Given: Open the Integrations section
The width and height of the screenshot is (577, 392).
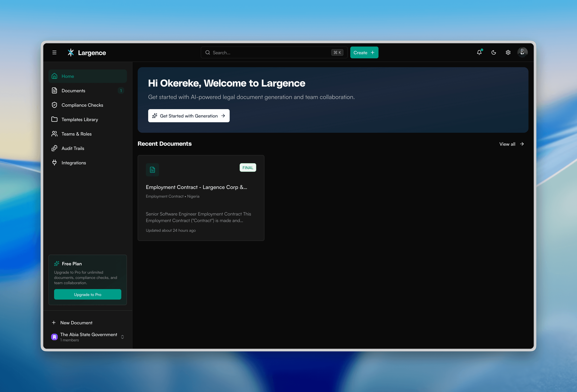Looking at the screenshot, I should [74, 163].
